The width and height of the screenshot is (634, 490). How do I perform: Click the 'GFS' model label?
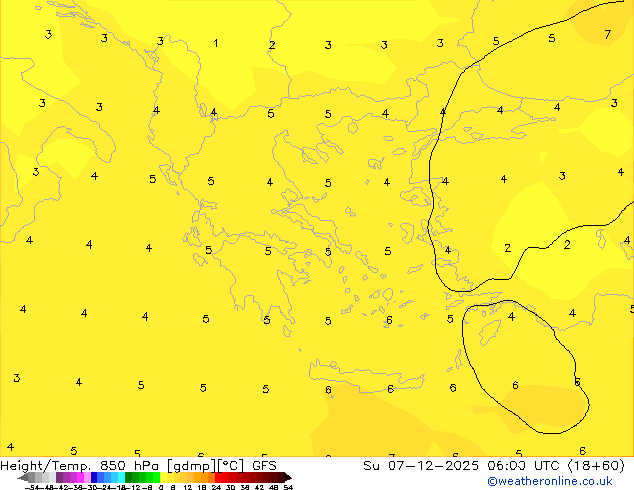pyautogui.click(x=264, y=466)
